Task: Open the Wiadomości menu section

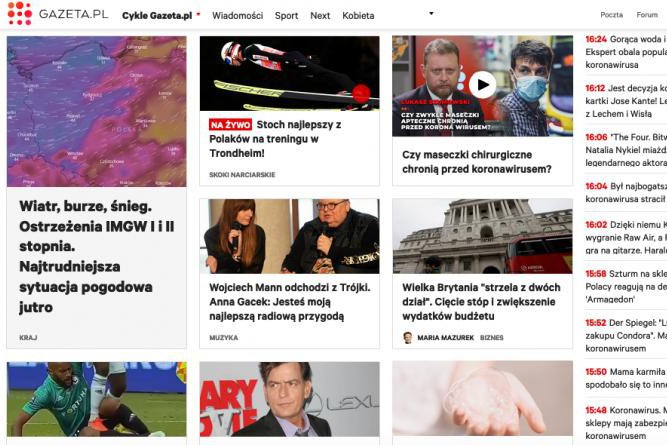Action: pyautogui.click(x=237, y=16)
